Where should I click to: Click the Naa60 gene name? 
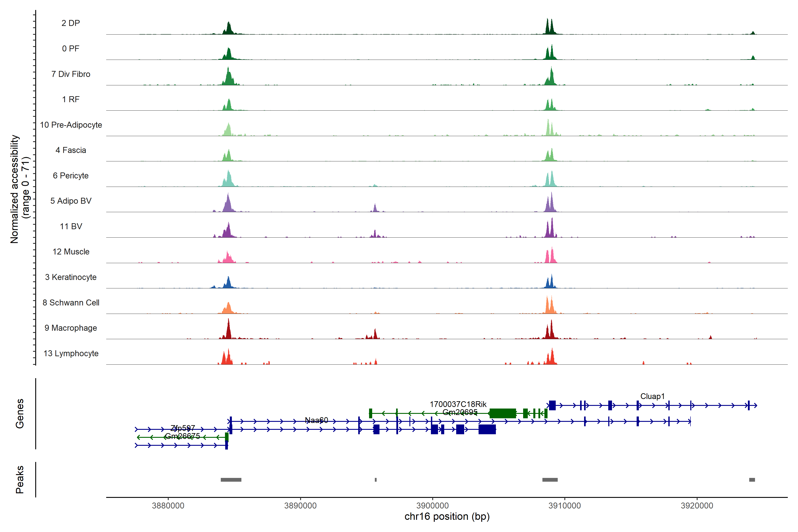tap(316, 420)
